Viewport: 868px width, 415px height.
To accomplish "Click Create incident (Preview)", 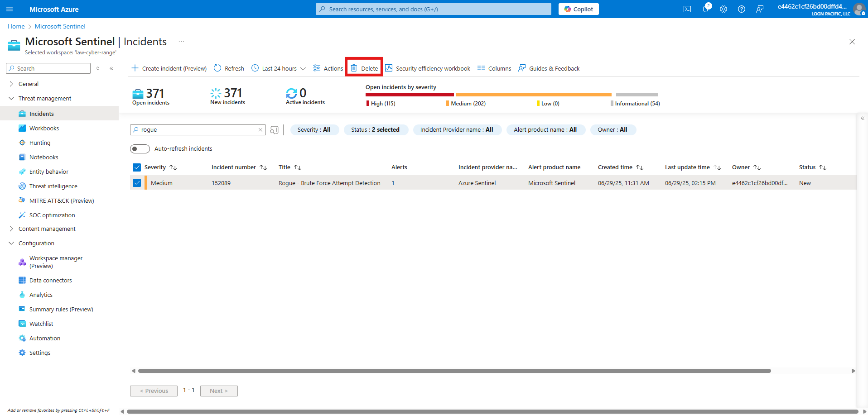I will [169, 68].
